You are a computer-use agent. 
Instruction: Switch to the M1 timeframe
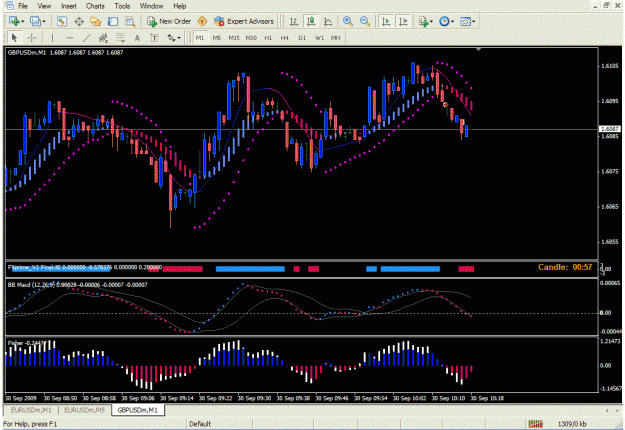pyautogui.click(x=200, y=38)
